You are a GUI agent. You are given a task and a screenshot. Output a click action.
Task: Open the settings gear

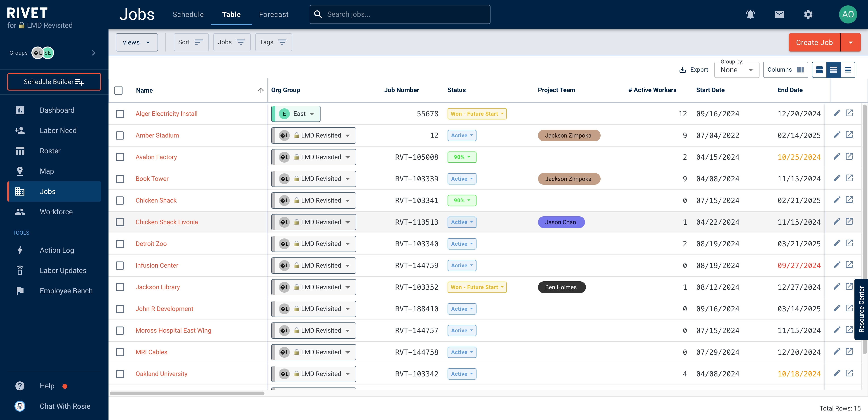coord(808,14)
